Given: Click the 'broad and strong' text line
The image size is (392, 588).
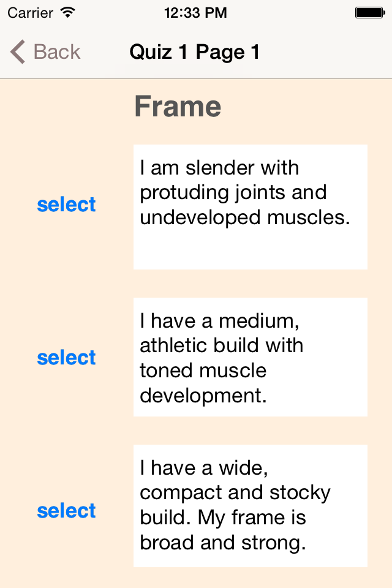Looking at the screenshot, I should 223,543.
